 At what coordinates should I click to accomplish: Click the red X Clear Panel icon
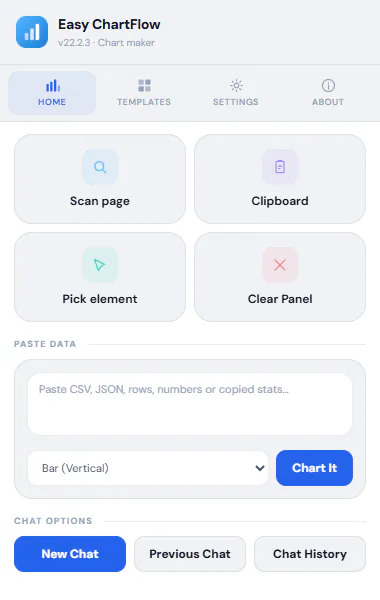coord(280,265)
